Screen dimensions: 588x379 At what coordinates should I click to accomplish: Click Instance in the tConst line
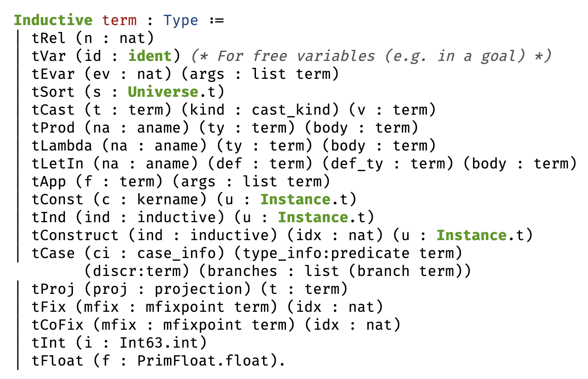(x=296, y=200)
